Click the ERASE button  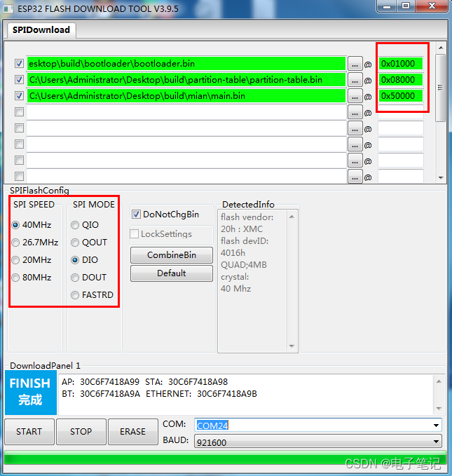point(133,431)
